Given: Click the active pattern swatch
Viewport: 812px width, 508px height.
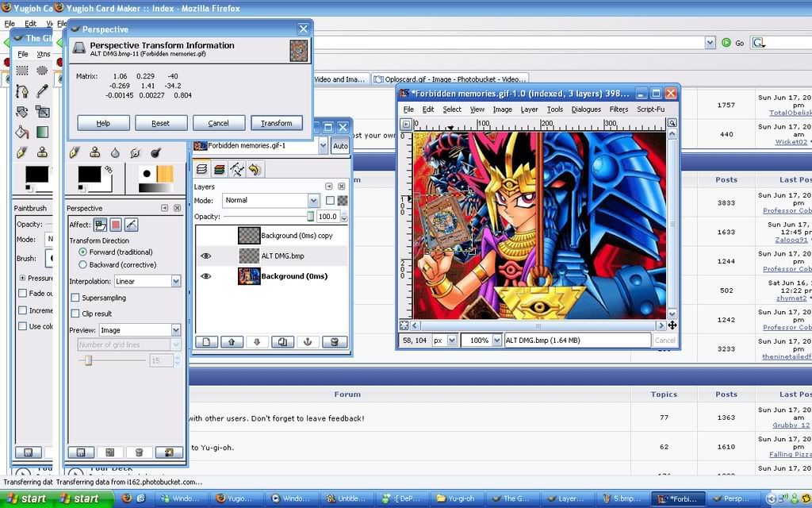Looking at the screenshot, I should 165,174.
